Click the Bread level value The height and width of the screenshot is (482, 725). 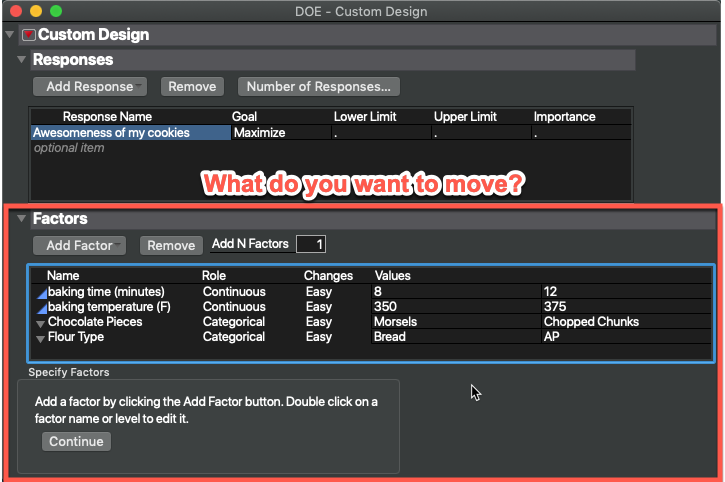click(x=456, y=336)
